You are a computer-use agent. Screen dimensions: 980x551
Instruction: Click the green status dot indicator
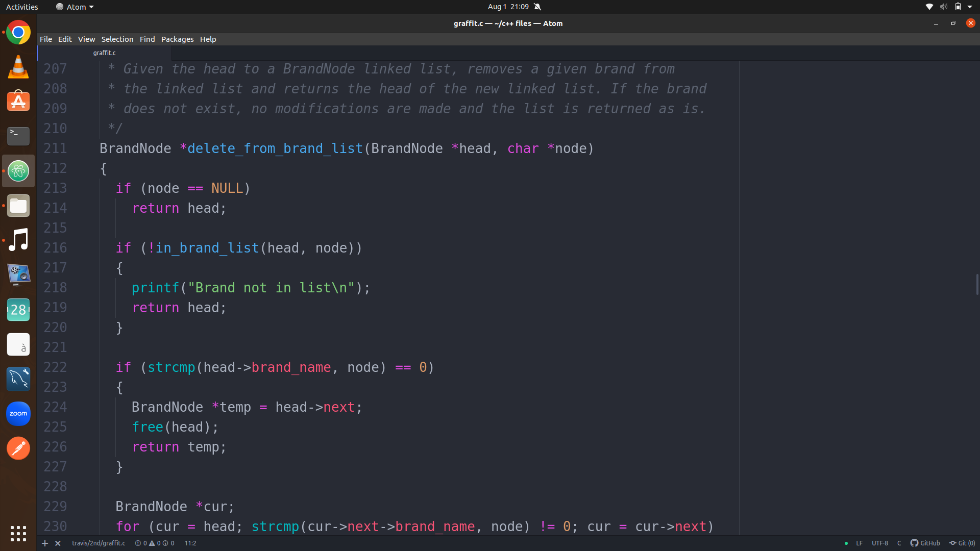click(x=846, y=543)
